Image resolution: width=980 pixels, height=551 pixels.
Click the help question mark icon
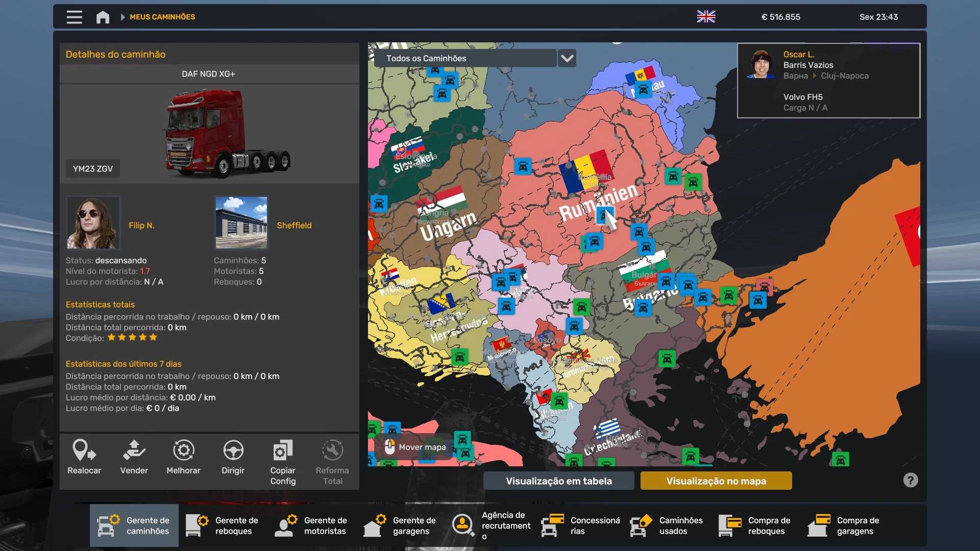point(910,480)
